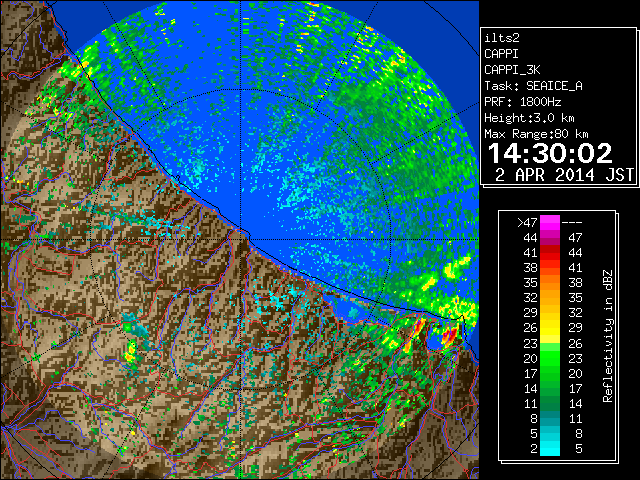Image resolution: width=640 pixels, height=480 pixels.
Task: Click the '>47' legend label
Action: (527, 222)
